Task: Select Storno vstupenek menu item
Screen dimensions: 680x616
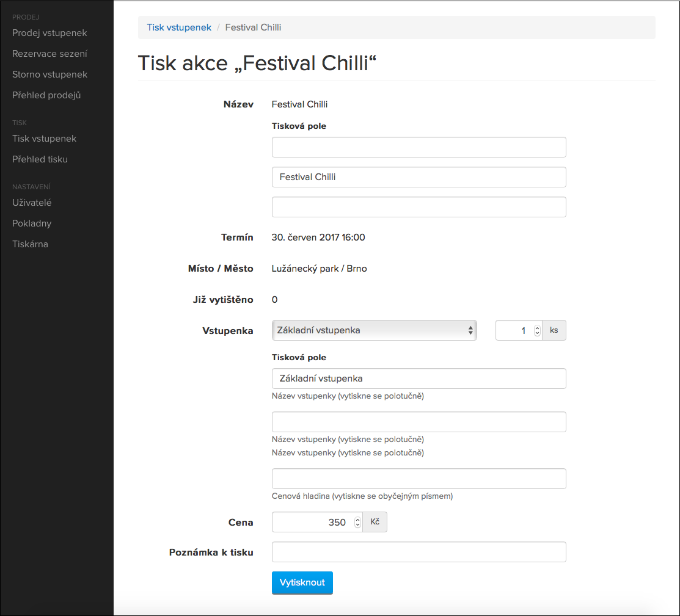Action: [49, 74]
